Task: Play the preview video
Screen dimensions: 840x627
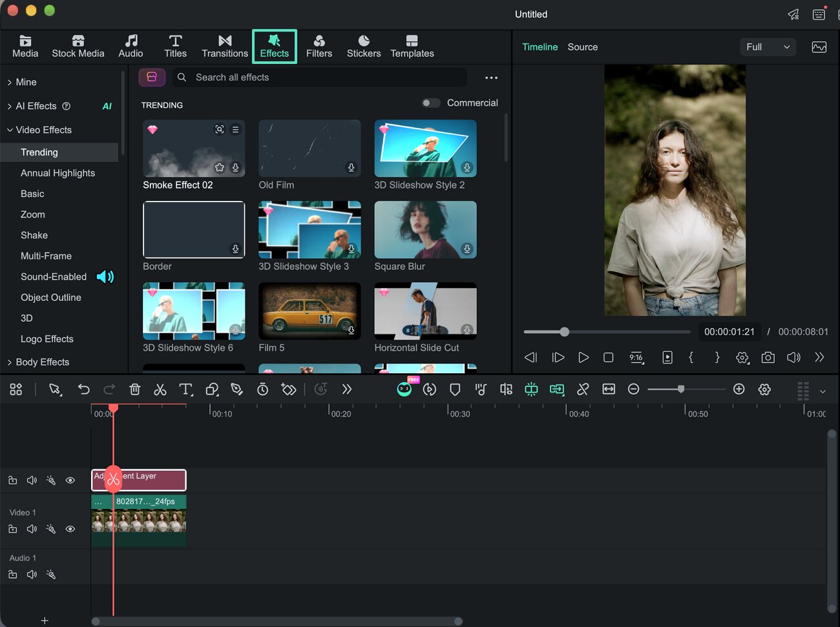Action: (x=583, y=357)
